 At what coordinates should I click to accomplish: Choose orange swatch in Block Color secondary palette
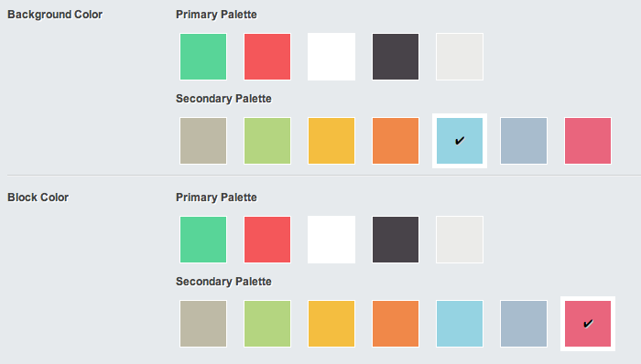(x=396, y=324)
